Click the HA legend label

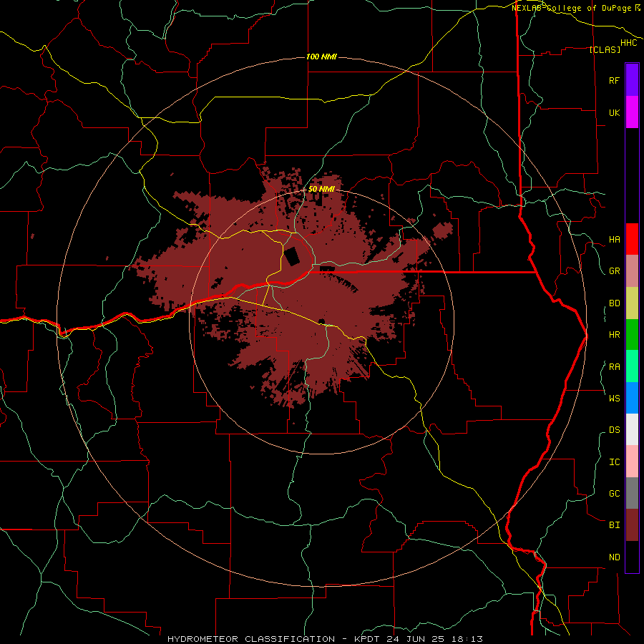tap(614, 240)
